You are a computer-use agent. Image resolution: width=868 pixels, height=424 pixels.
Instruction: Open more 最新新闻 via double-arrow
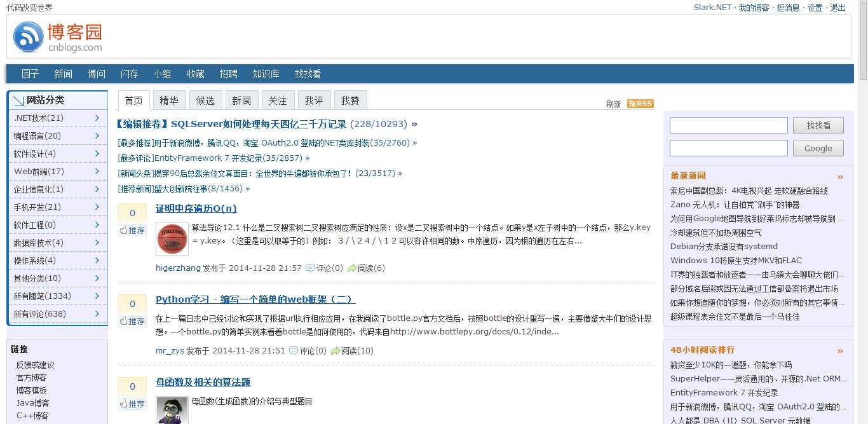click(841, 177)
